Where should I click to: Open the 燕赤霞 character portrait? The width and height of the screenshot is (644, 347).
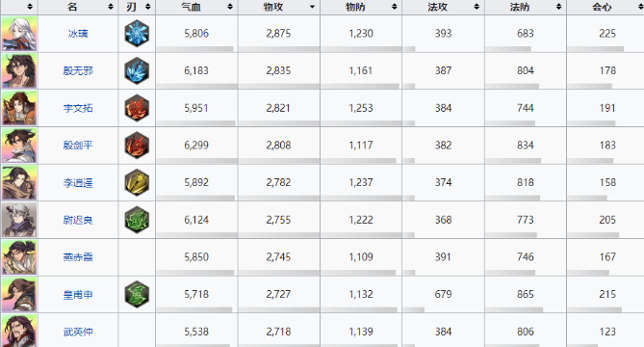click(19, 257)
